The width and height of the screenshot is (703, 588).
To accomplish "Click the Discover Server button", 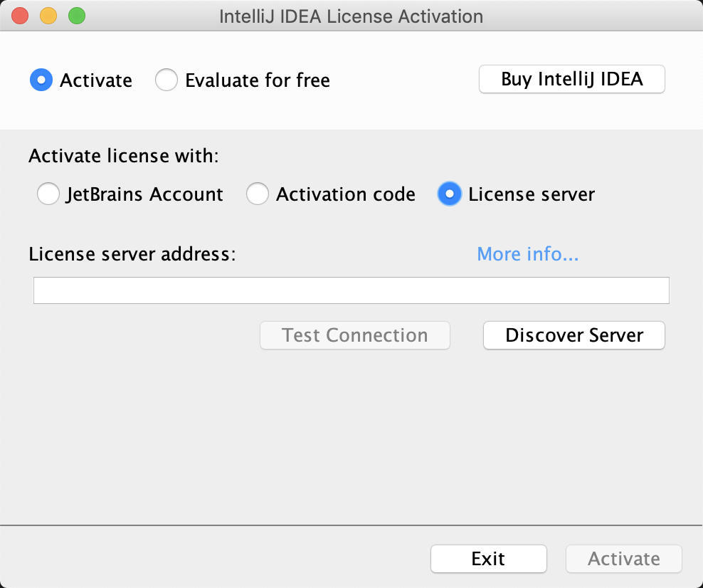I will click(x=573, y=335).
